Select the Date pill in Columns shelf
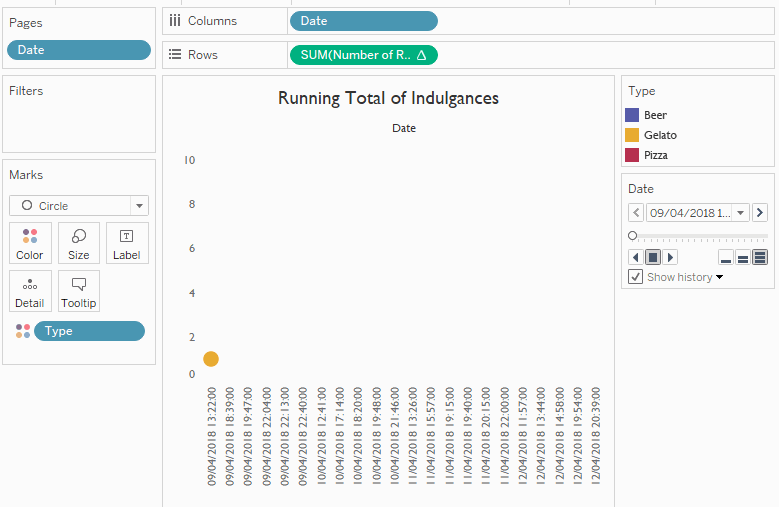This screenshot has width=779, height=507. pos(363,21)
